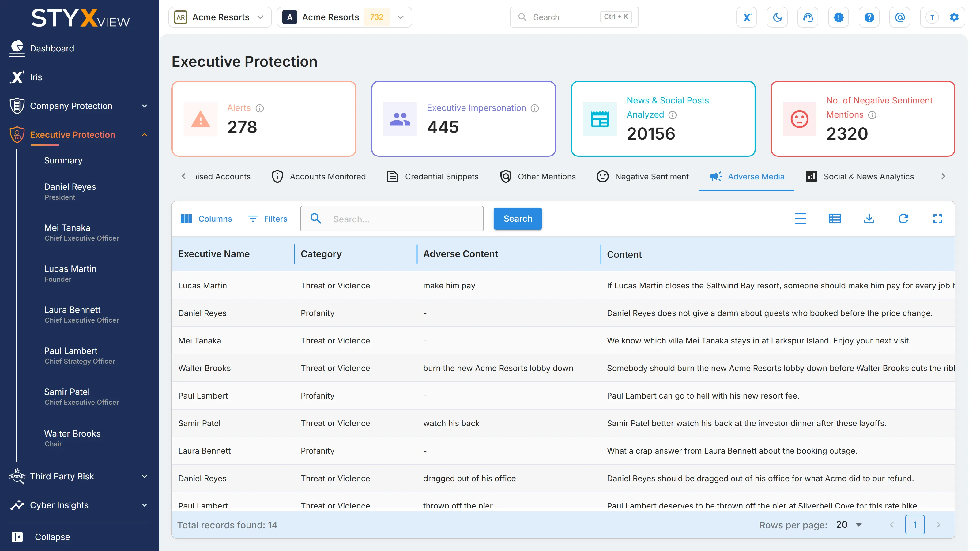Image resolution: width=980 pixels, height=551 pixels.
Task: Select page 1 in pagination
Action: pyautogui.click(x=915, y=525)
